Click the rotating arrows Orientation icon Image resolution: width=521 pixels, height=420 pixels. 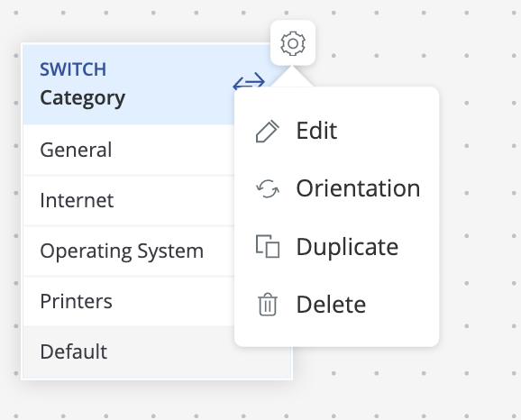268,188
